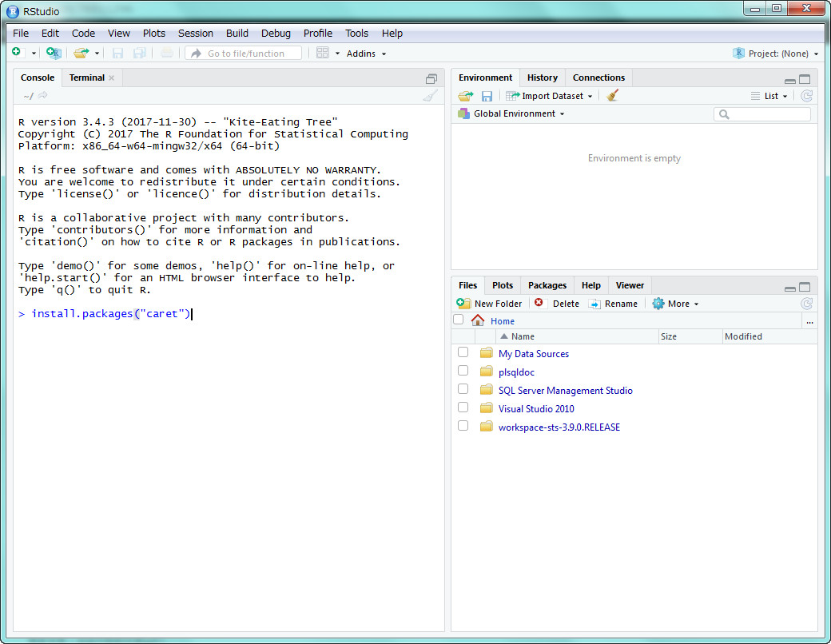831x644 pixels.
Task: Open the Plots menu
Action: click(154, 34)
